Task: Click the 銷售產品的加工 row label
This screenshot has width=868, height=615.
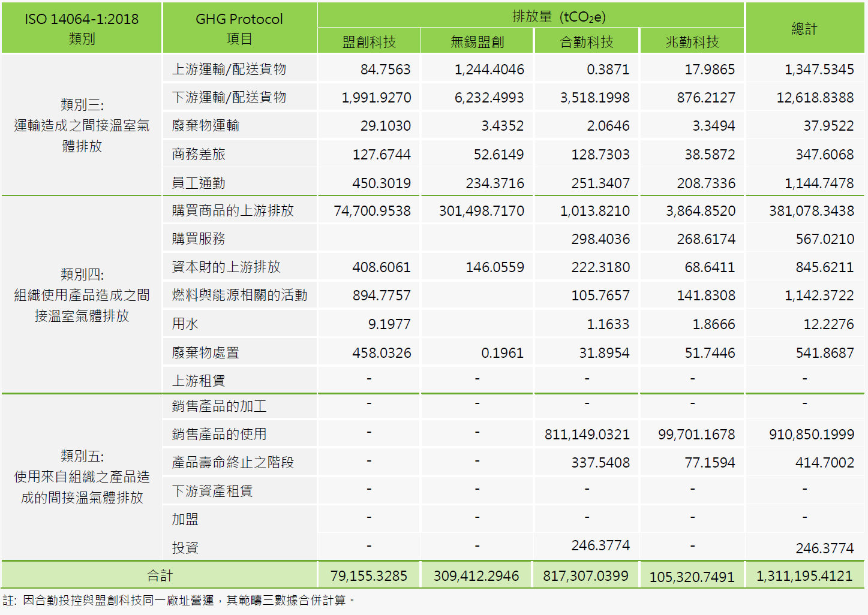Action: tap(219, 406)
